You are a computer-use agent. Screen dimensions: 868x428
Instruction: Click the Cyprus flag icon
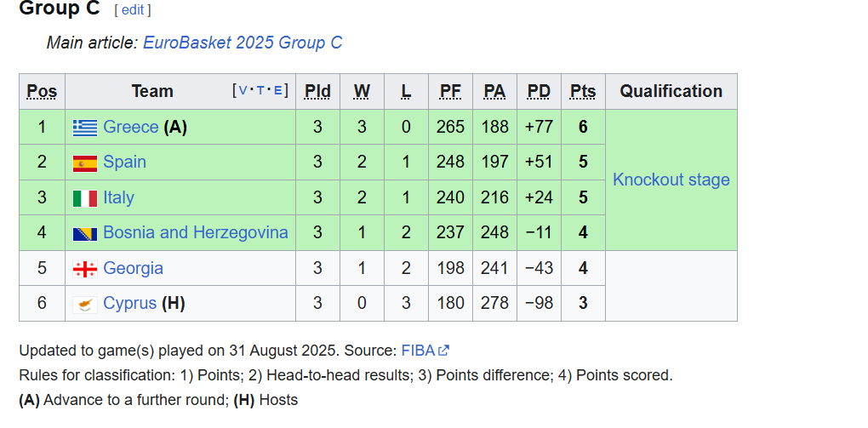point(85,305)
